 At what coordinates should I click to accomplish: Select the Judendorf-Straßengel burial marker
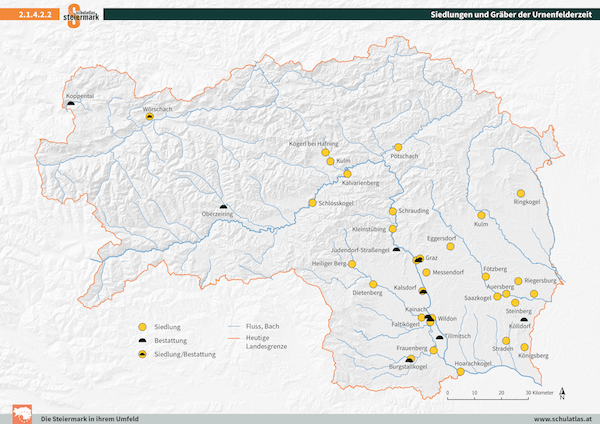tap(396, 250)
